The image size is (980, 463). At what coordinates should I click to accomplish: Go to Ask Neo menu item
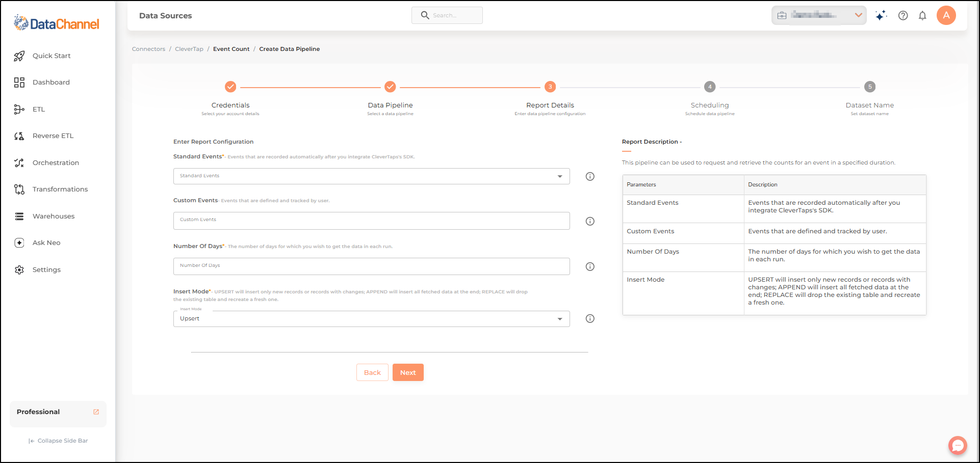tap(46, 243)
